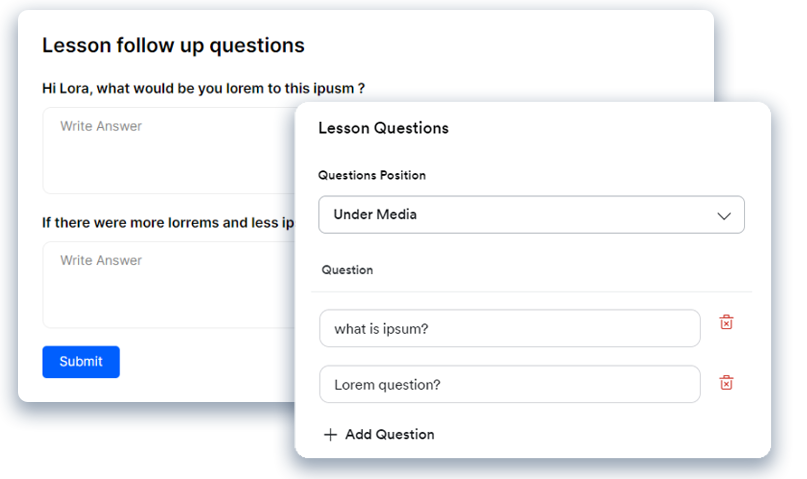807x479 pixels.
Task: Click the Question column label
Action: (x=347, y=270)
